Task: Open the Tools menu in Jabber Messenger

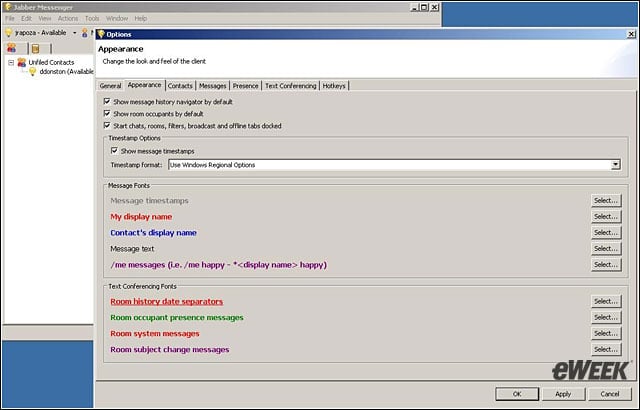Action: click(92, 18)
